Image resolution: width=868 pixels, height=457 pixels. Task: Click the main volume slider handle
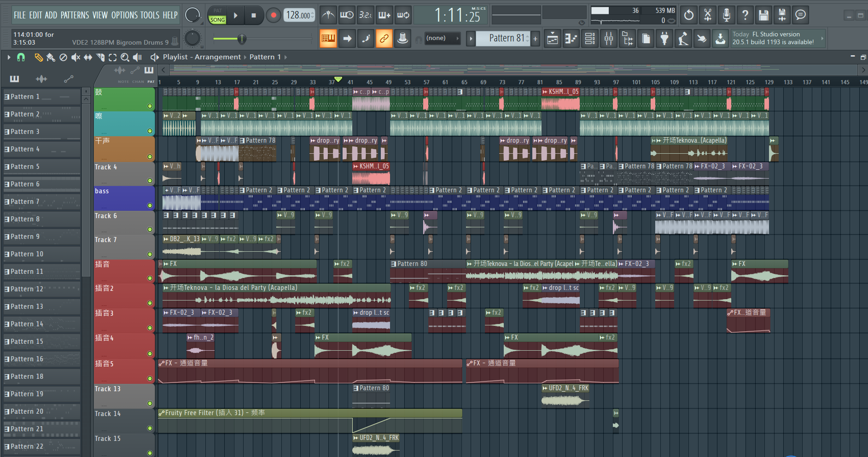click(242, 39)
